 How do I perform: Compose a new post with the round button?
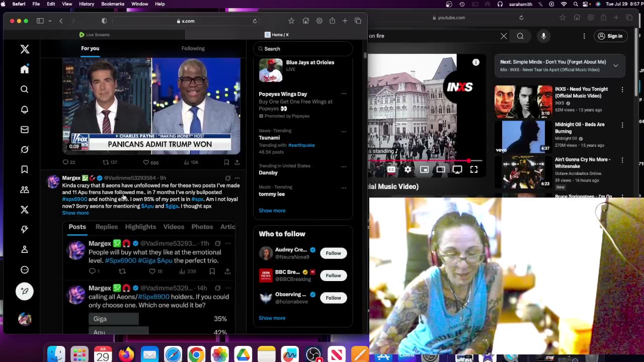25,291
